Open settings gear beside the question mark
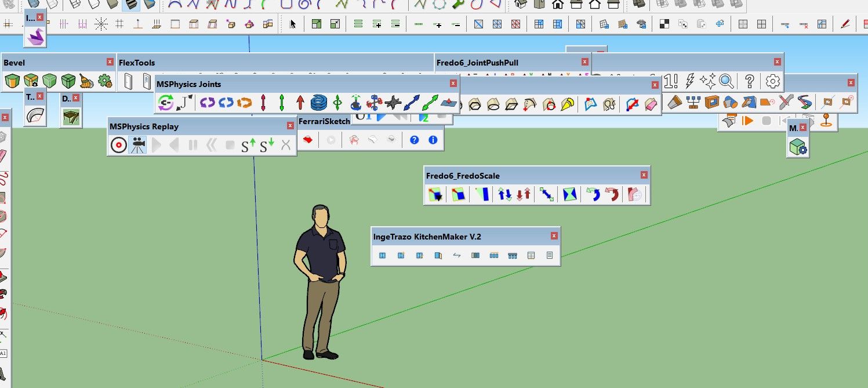868x388 pixels. click(773, 81)
